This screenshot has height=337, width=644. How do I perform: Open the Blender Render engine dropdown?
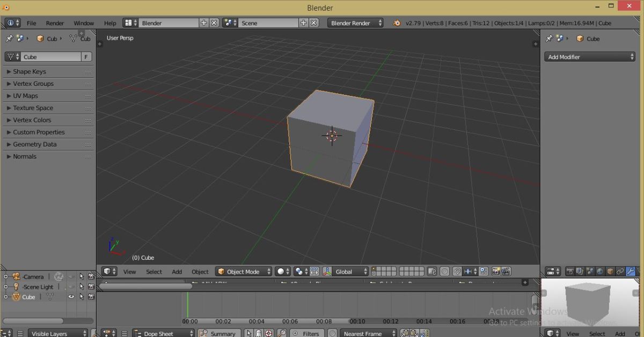coord(356,23)
